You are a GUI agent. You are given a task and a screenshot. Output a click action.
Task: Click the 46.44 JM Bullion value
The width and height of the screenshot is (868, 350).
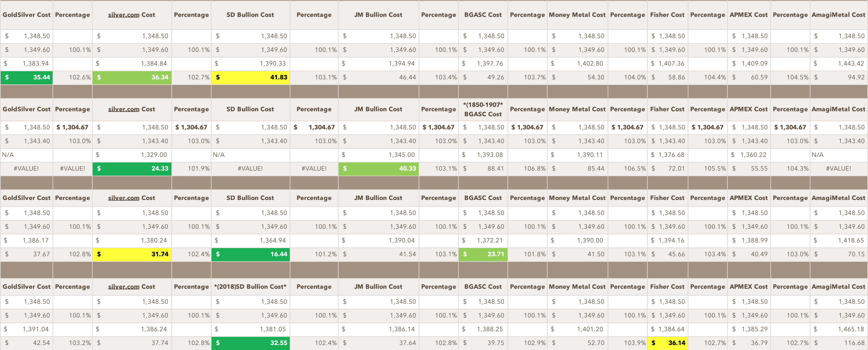coord(379,77)
